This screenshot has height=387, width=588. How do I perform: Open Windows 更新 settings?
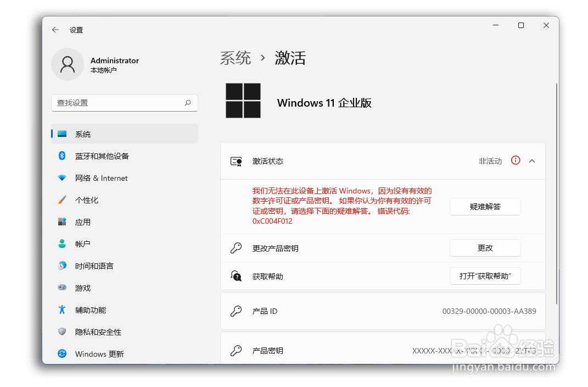[125, 354]
